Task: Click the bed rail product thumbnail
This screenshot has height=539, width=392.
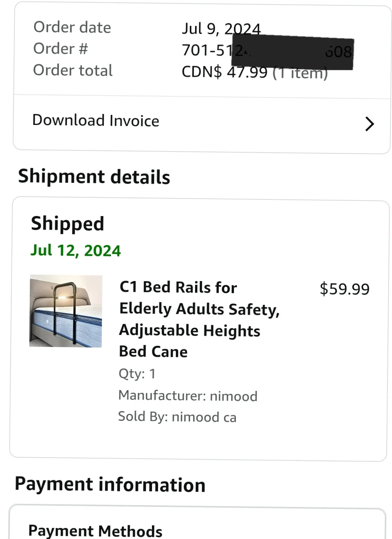Action: (x=66, y=311)
